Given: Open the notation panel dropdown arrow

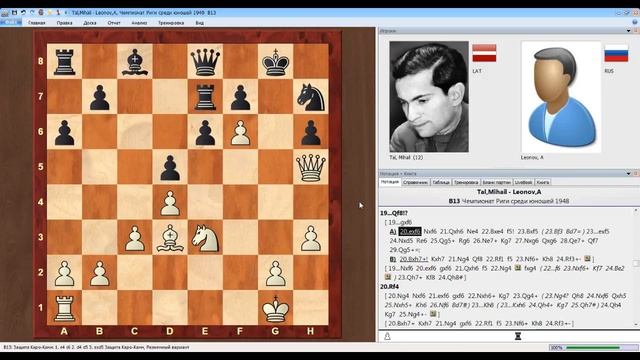Looking at the screenshot, I should 629,173.
